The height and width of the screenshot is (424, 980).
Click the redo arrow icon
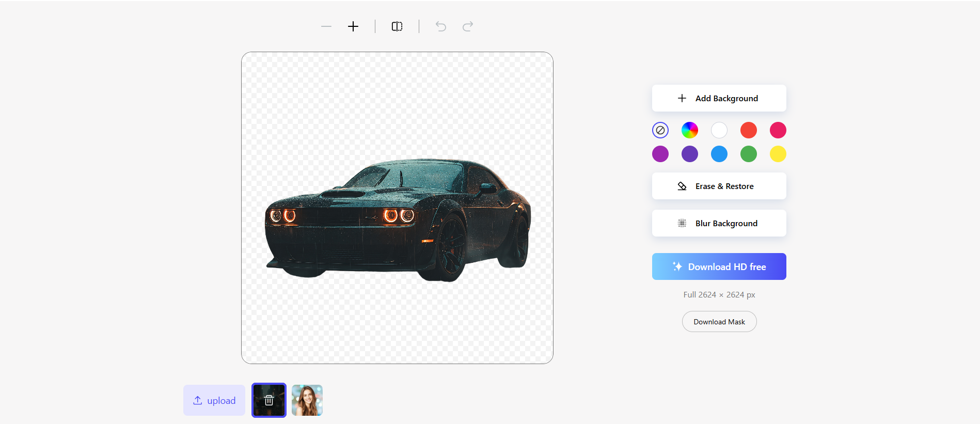coord(468,26)
